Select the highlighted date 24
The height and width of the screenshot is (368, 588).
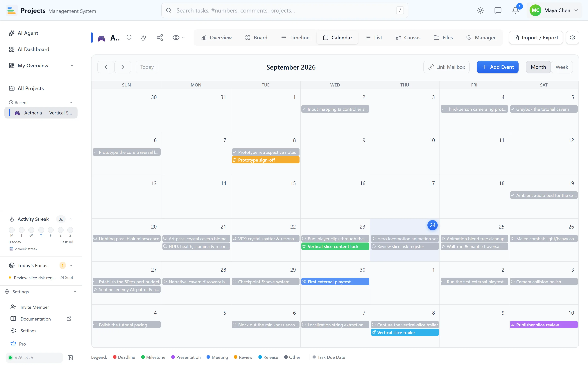433,225
